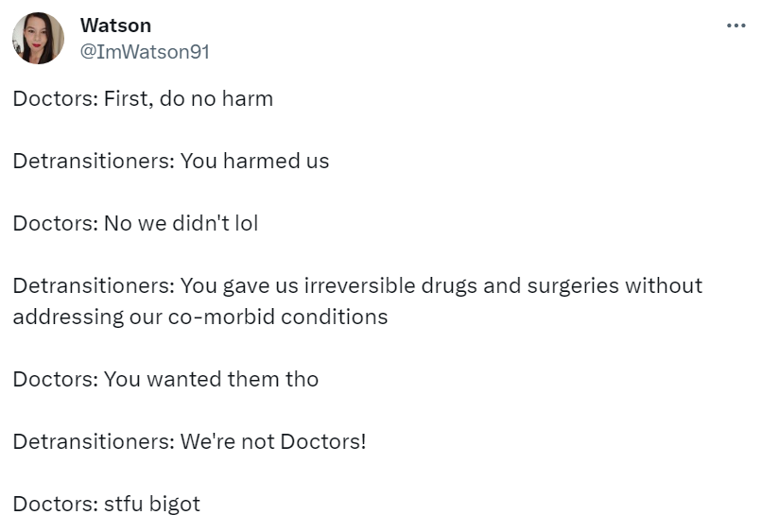The height and width of the screenshot is (532, 762).
Task: Click Watson's profile avatar photo
Action: coord(38,39)
